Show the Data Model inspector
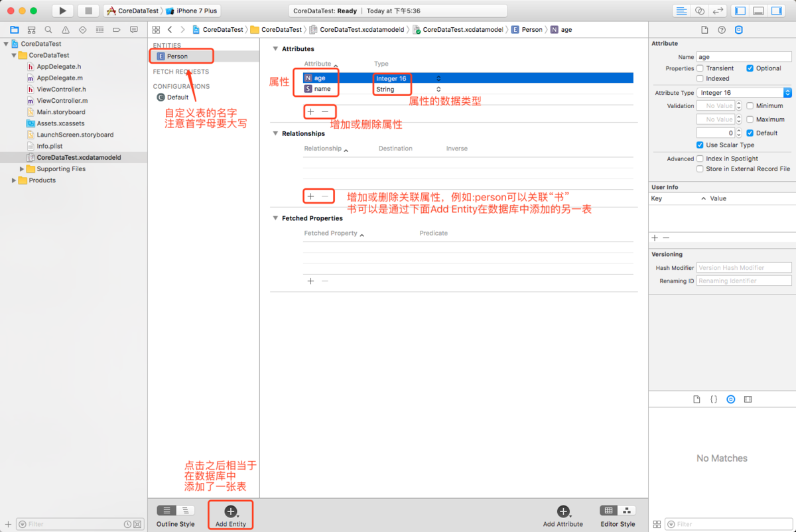Screen dimensions: 796x532 [739, 30]
